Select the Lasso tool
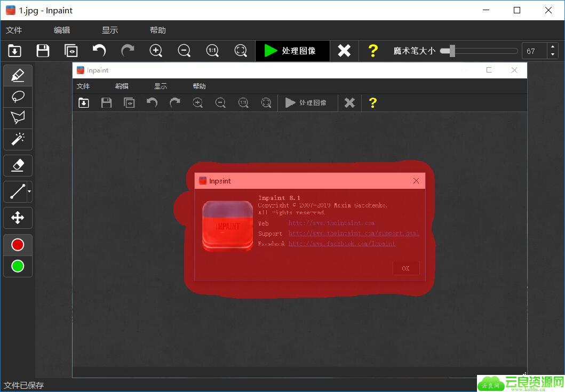The image size is (565, 392). click(18, 97)
